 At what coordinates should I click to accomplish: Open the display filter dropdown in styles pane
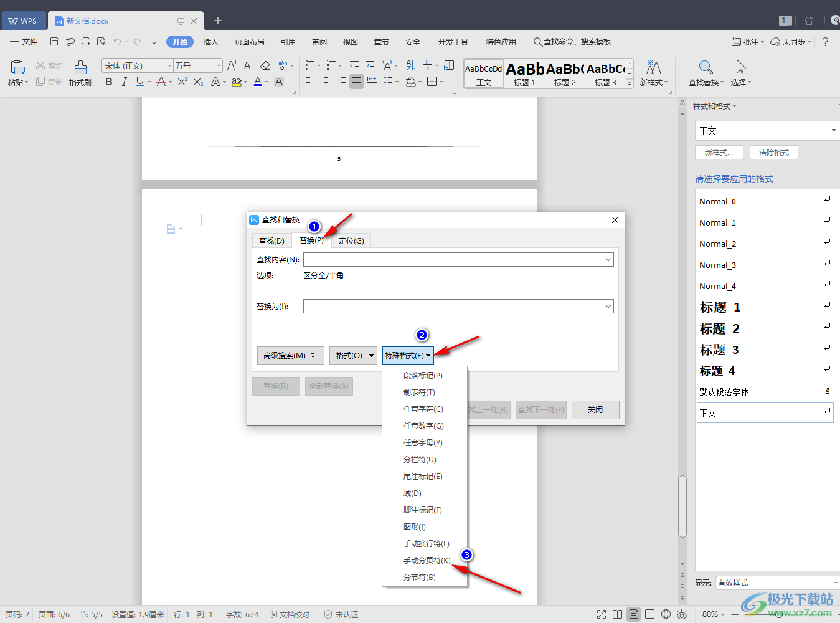tap(835, 583)
